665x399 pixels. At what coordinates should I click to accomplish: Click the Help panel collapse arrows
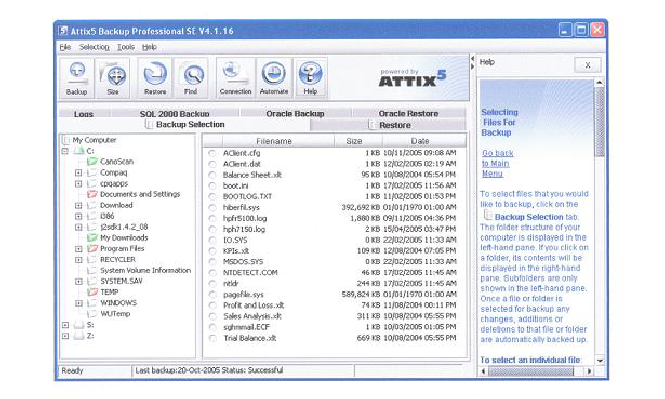pos(472,62)
